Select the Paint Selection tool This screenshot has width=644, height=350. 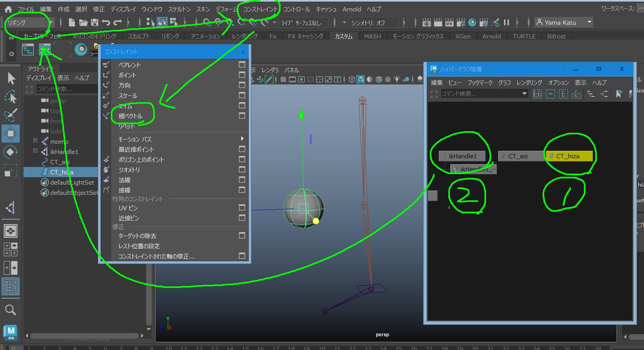pyautogui.click(x=11, y=115)
